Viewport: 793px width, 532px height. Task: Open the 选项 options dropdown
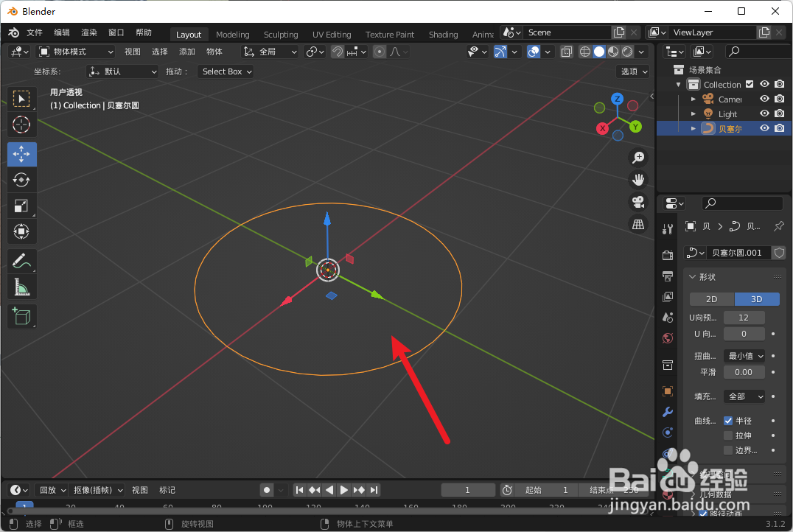(634, 71)
